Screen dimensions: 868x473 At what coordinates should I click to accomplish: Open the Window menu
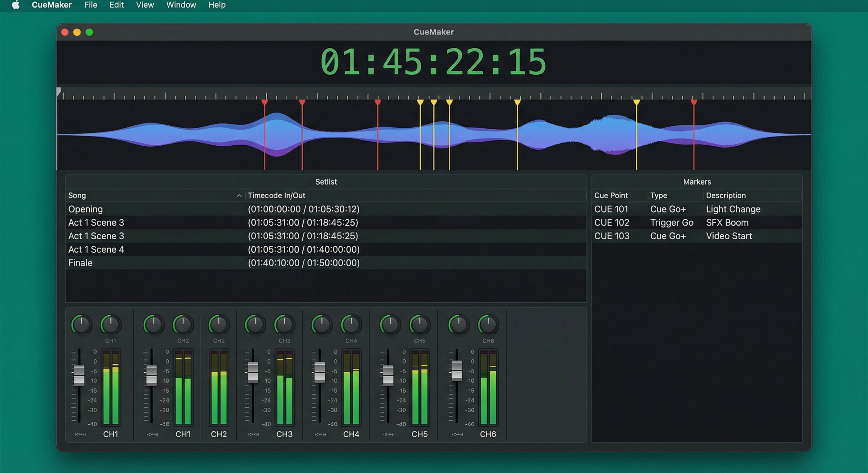181,5
